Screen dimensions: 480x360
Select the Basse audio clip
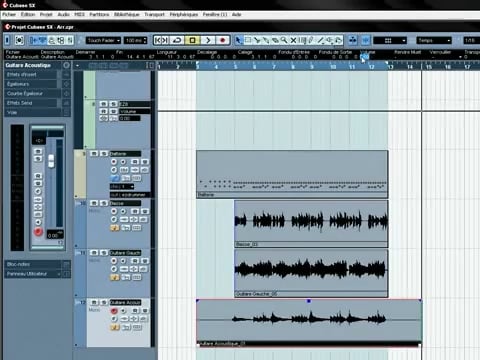311,223
